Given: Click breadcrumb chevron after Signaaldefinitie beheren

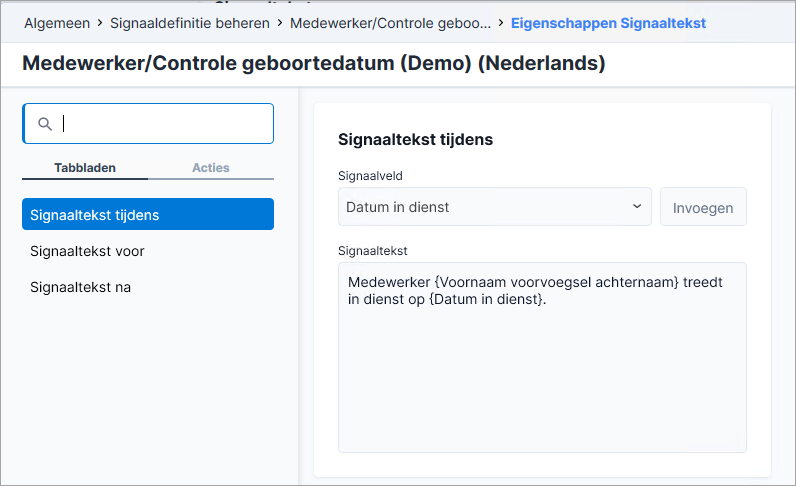Looking at the screenshot, I should click(x=280, y=23).
